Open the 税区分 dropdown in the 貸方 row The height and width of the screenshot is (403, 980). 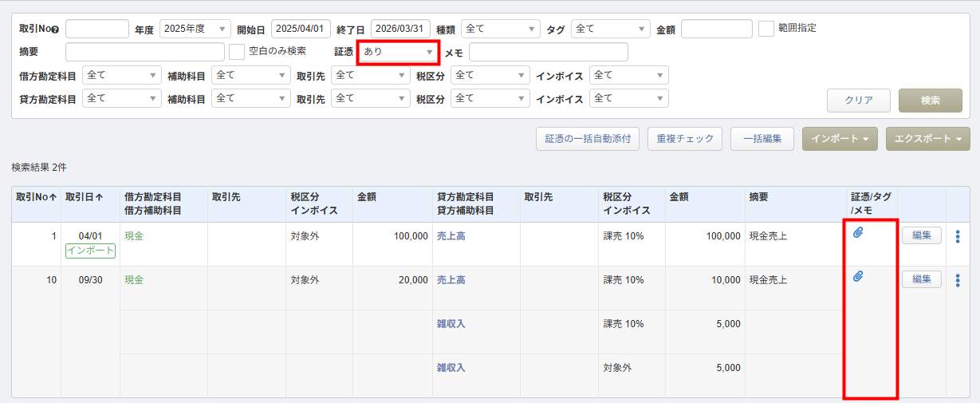[x=490, y=98]
